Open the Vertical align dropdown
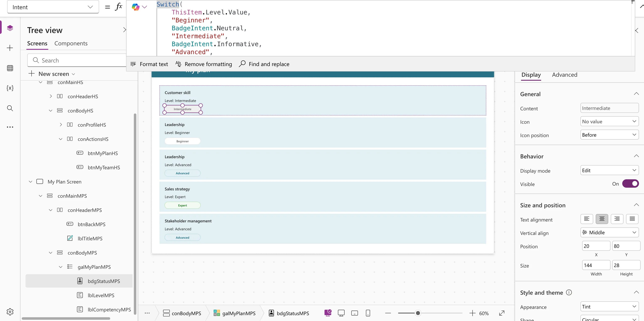 point(609,232)
